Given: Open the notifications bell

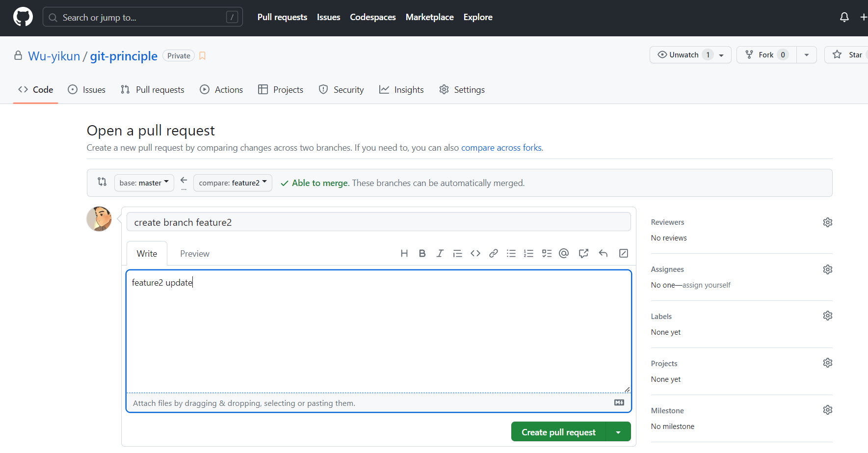Looking at the screenshot, I should point(844,17).
